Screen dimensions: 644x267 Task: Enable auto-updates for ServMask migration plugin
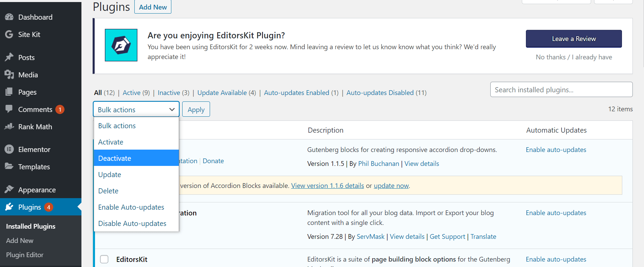click(x=556, y=213)
